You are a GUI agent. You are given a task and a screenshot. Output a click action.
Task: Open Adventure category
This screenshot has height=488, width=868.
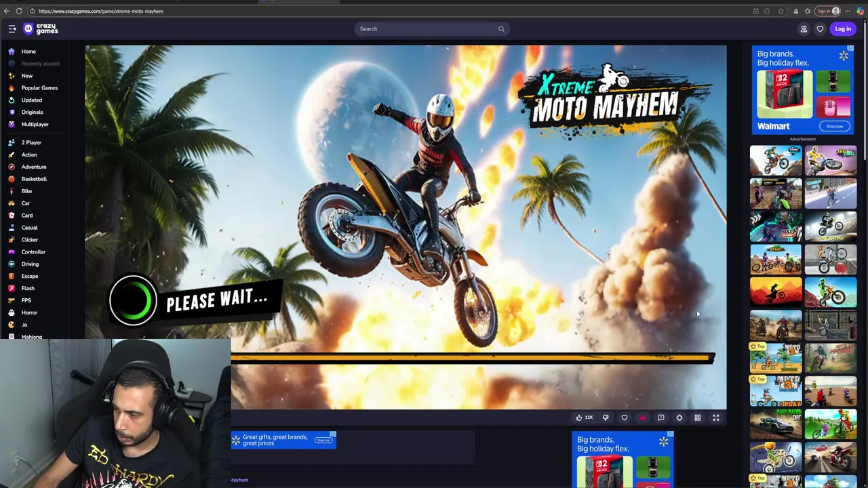34,167
